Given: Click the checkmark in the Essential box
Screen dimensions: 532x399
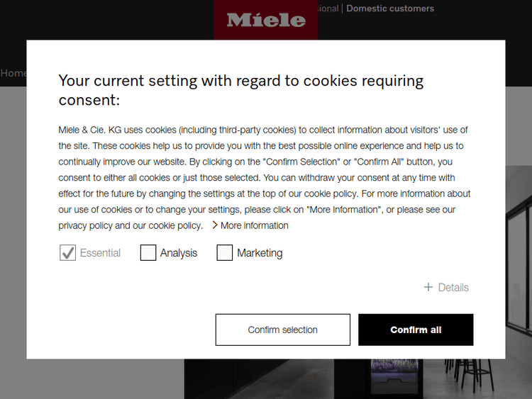Looking at the screenshot, I should [x=67, y=253].
